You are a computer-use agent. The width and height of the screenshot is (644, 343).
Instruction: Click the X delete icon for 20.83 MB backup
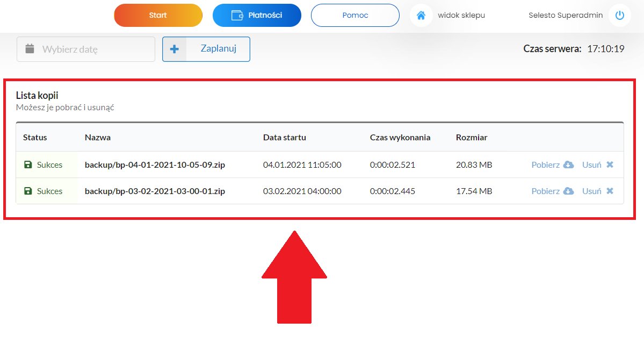(610, 165)
